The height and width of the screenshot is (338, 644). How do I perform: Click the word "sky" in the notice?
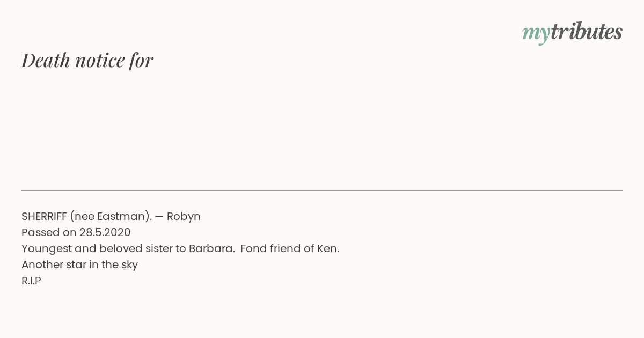click(x=129, y=265)
